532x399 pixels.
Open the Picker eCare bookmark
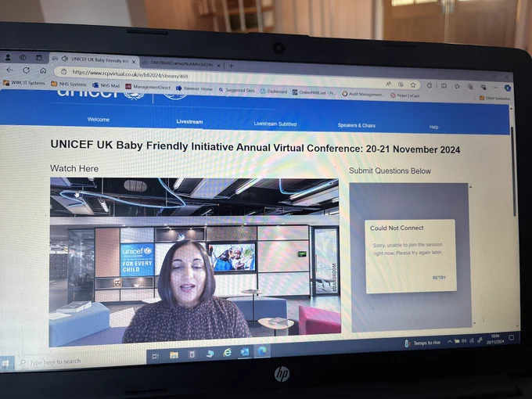404,95
